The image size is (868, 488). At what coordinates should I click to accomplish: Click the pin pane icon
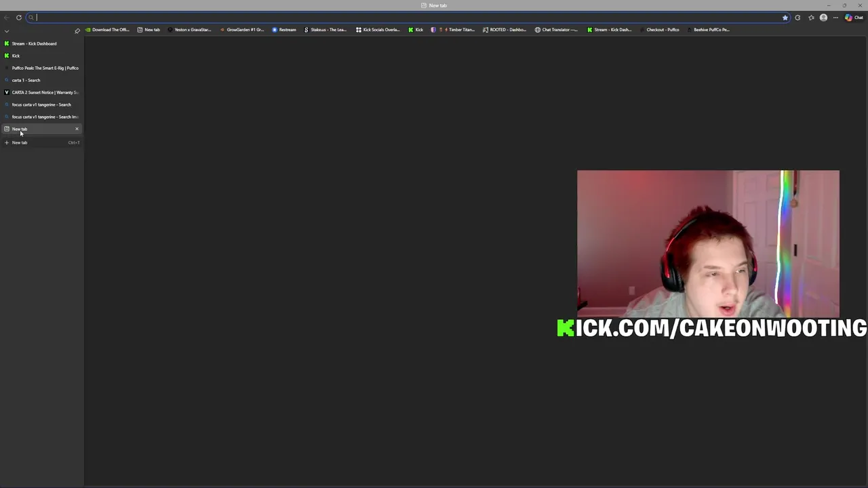point(77,31)
